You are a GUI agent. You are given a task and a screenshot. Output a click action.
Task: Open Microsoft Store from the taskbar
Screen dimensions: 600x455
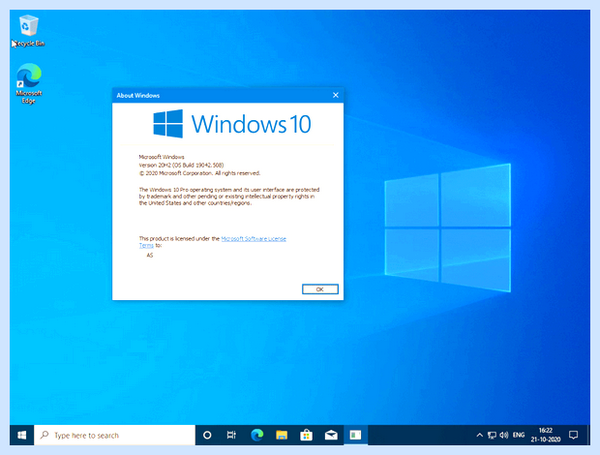coord(306,435)
